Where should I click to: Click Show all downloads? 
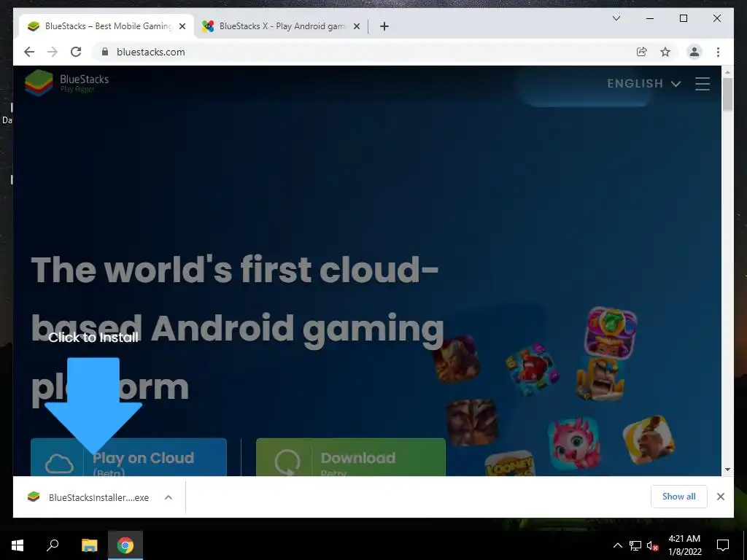pos(679,497)
